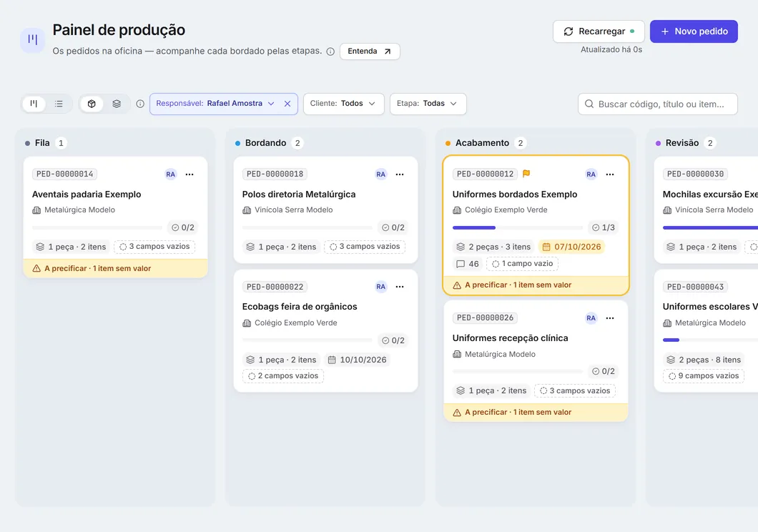Image resolution: width=758 pixels, height=532 pixels.
Task: Click the 46 comments icon
Action: (468, 264)
